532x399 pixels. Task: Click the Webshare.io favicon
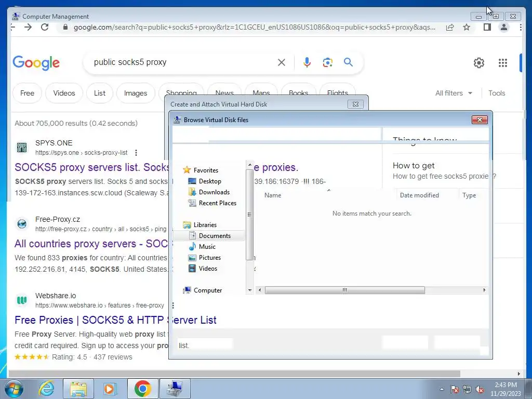22,300
